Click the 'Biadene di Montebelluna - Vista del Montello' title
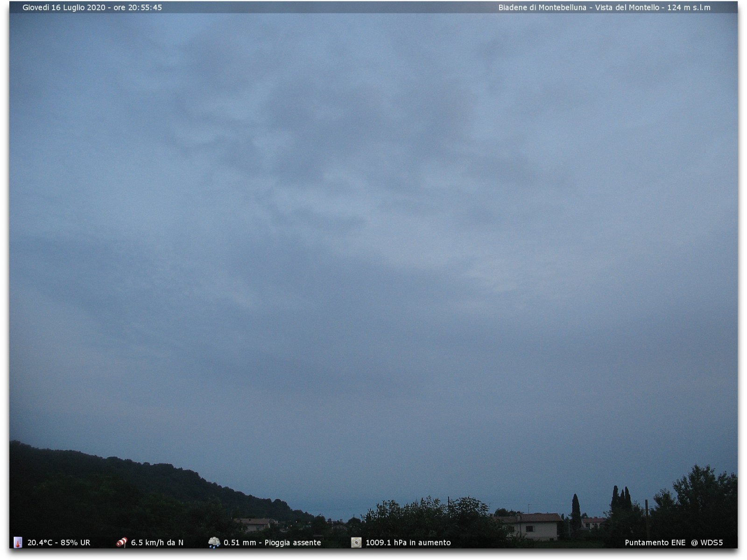 (579, 7)
